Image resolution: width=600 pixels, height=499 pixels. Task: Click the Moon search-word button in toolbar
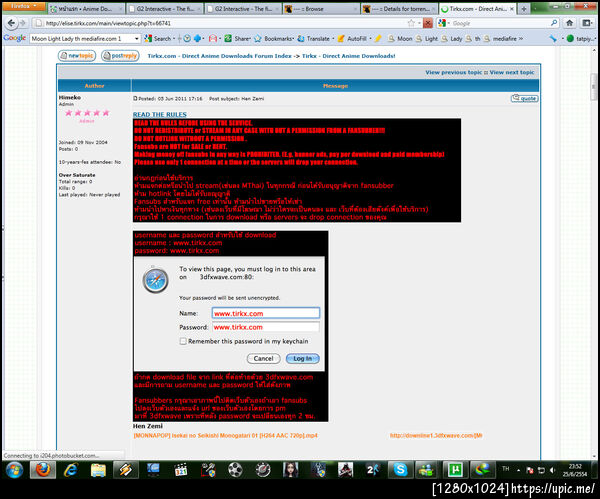tap(400, 39)
